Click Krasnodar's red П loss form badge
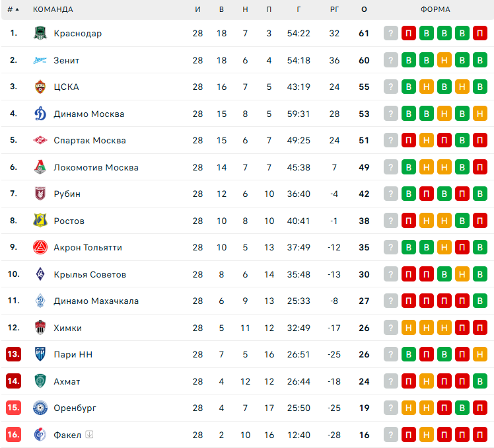The image size is (494, 448). coord(409,33)
